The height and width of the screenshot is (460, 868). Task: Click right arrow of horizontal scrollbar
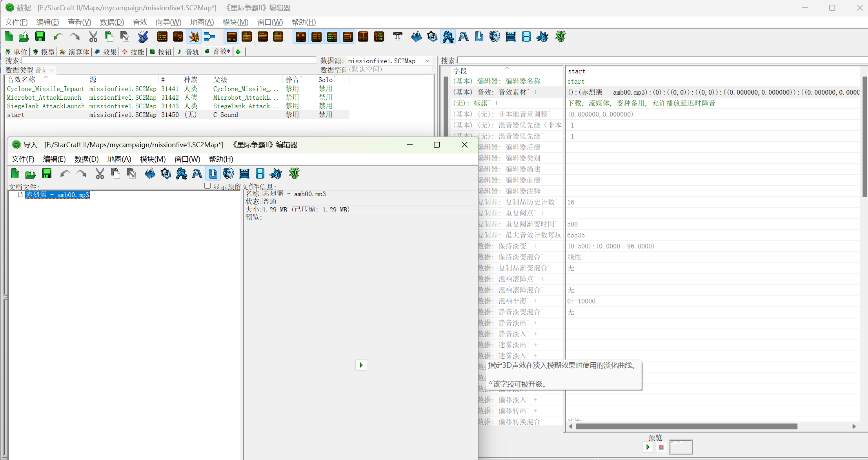(854, 427)
